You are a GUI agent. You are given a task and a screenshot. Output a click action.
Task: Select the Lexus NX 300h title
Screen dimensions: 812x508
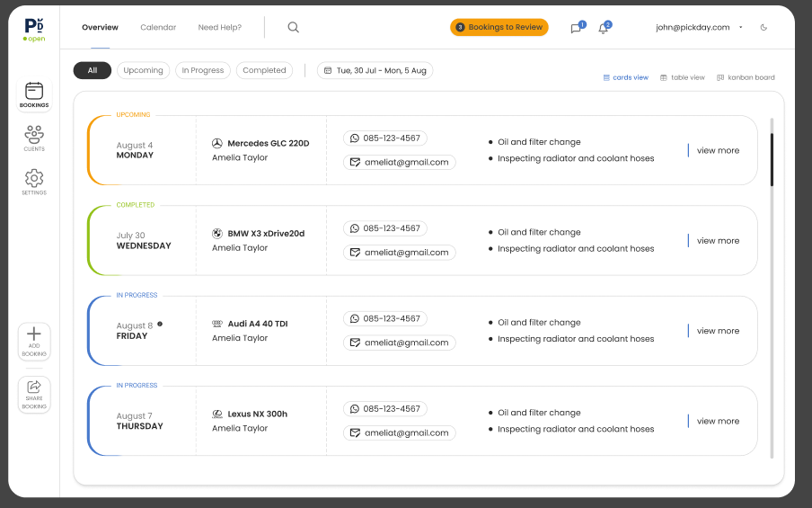(x=258, y=414)
